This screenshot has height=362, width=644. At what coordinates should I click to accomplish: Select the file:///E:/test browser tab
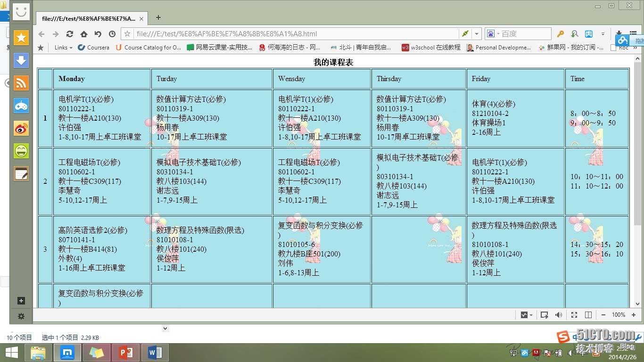(x=92, y=18)
